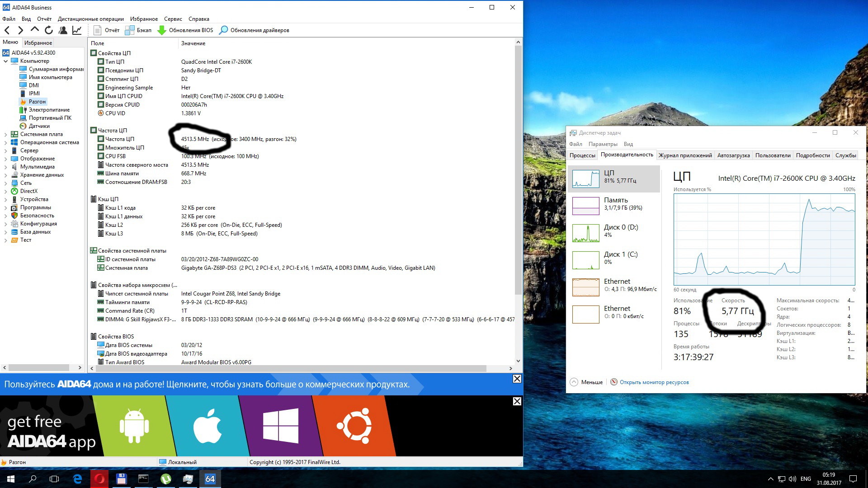
Task: Click the vertical scrollbar of details list
Action: 518,181
